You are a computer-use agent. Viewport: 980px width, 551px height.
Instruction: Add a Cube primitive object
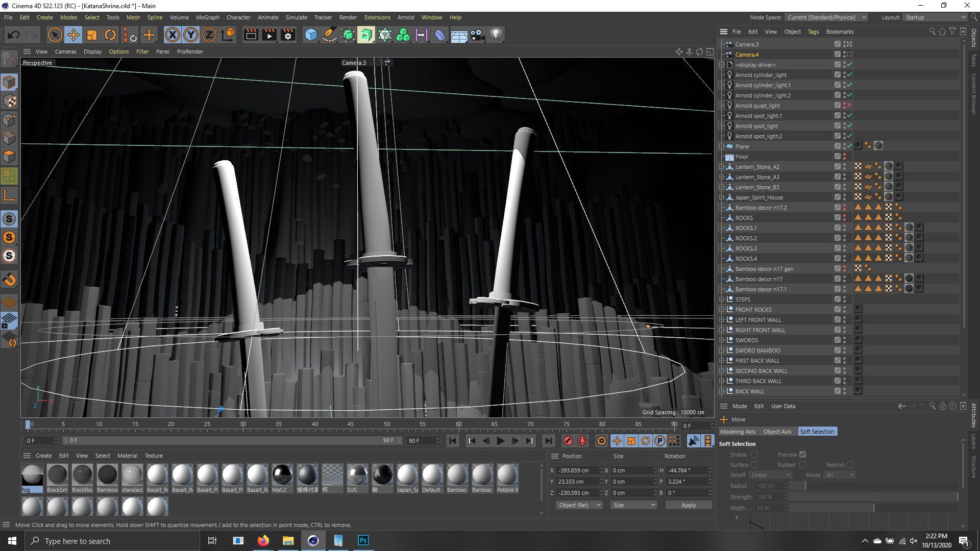(x=311, y=35)
